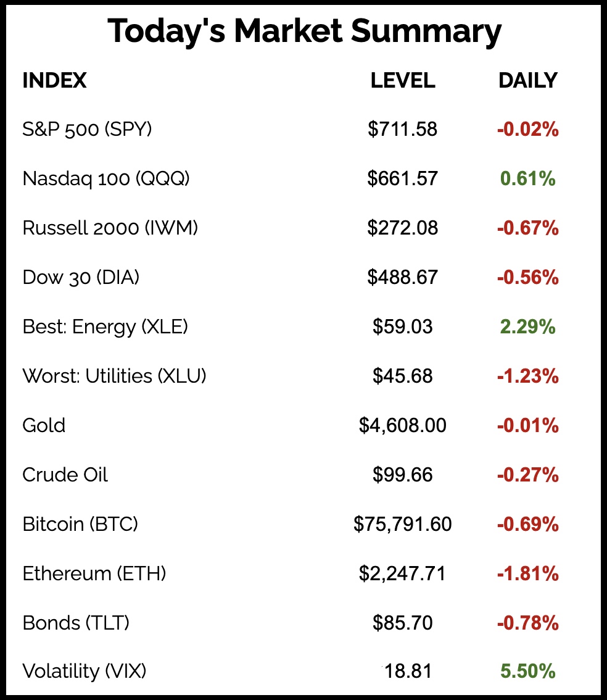
Task: Open the Russell 2000 (IWM) entry
Action: (110, 228)
